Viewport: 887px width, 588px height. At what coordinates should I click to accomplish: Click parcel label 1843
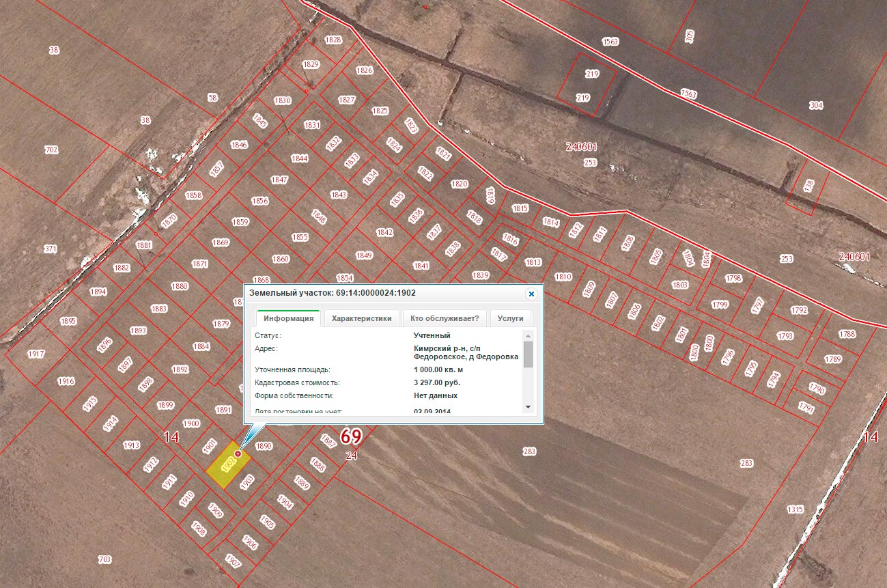coord(339,195)
